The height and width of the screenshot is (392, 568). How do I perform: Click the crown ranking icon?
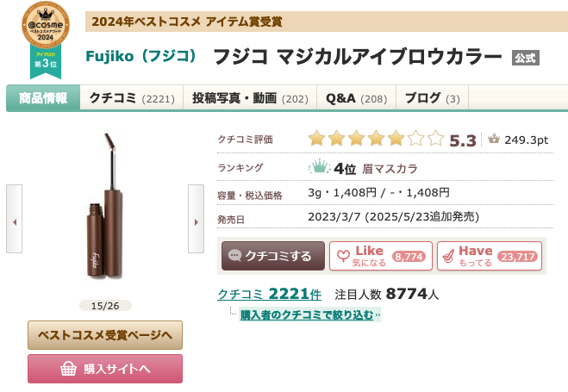pyautogui.click(x=320, y=167)
